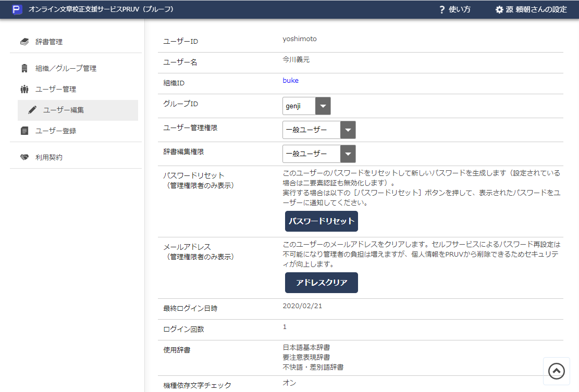
Task: Select the pencil icon for ユーザー編集
Action: coord(32,110)
